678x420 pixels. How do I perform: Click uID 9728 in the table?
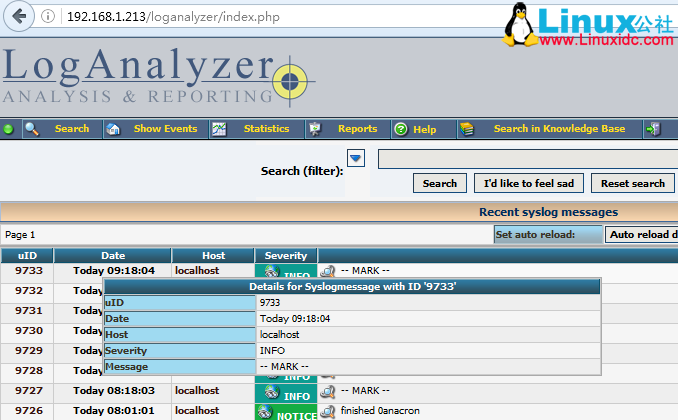(x=29, y=371)
